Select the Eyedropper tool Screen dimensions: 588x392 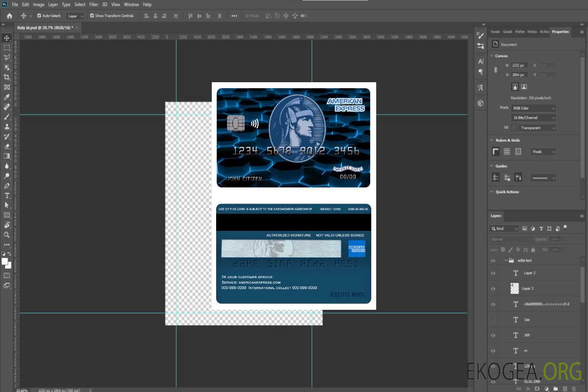(7, 97)
